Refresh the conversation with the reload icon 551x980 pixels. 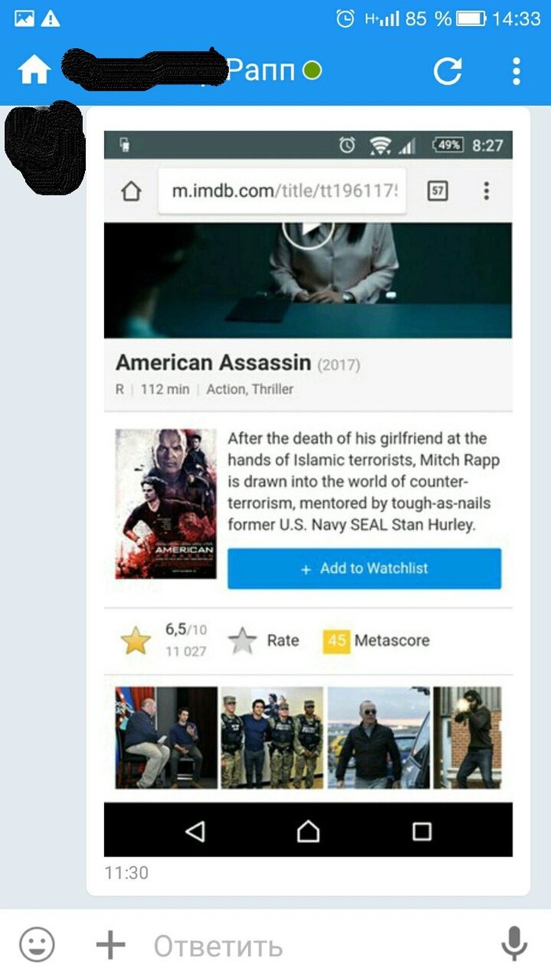coord(448,71)
